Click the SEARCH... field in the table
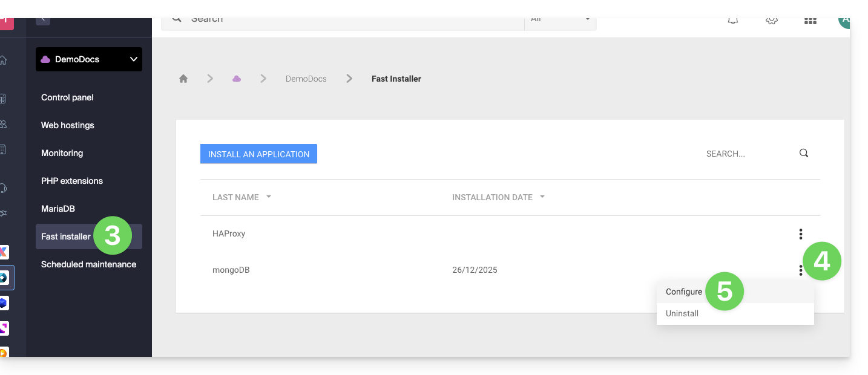The image size is (868, 375). (x=748, y=154)
